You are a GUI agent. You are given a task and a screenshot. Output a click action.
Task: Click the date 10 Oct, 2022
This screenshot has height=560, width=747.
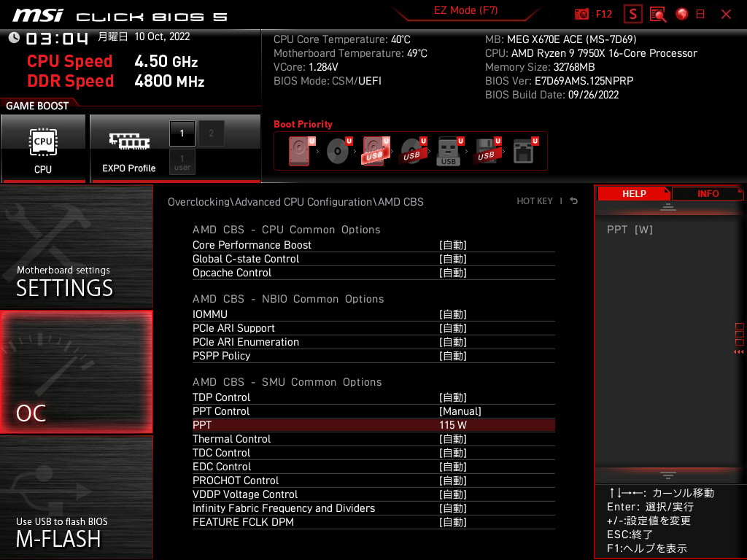click(x=162, y=36)
